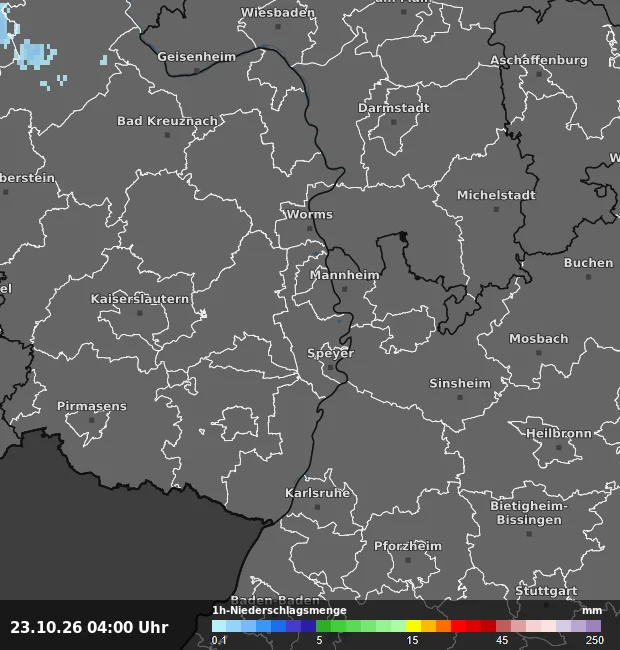The width and height of the screenshot is (620, 650).
Task: Click the purple 250 mm legend swatch
Action: pos(593,626)
